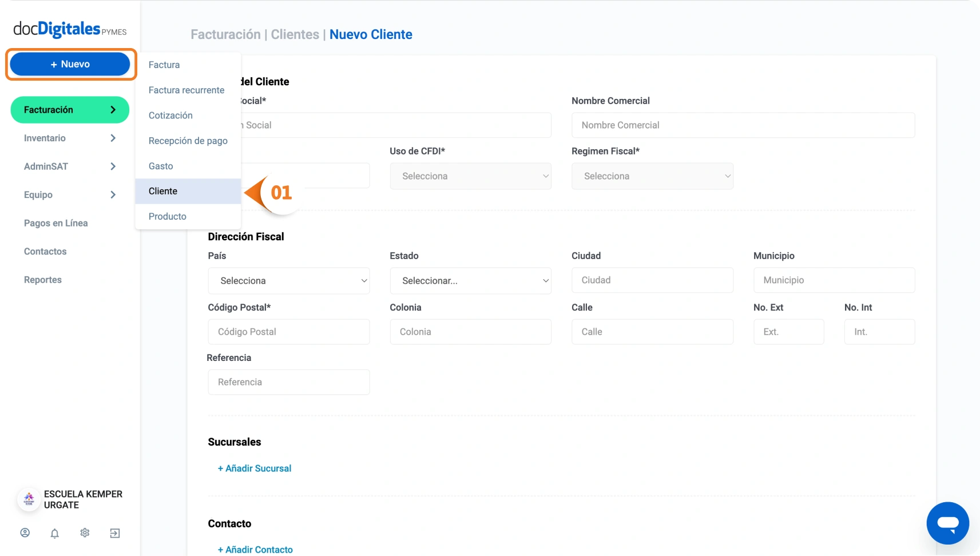Go to Facturación breadcrumb

click(x=225, y=34)
